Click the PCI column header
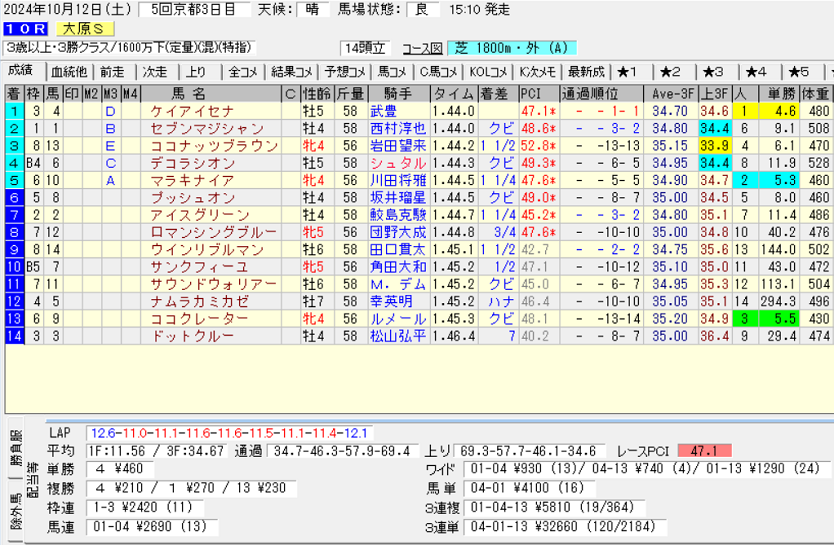 coord(531,93)
